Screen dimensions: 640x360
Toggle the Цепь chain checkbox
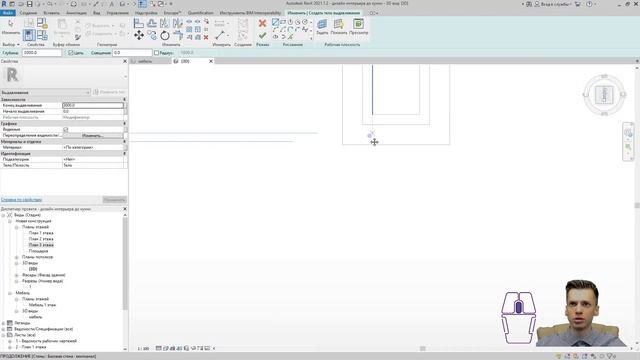[x=70, y=53]
